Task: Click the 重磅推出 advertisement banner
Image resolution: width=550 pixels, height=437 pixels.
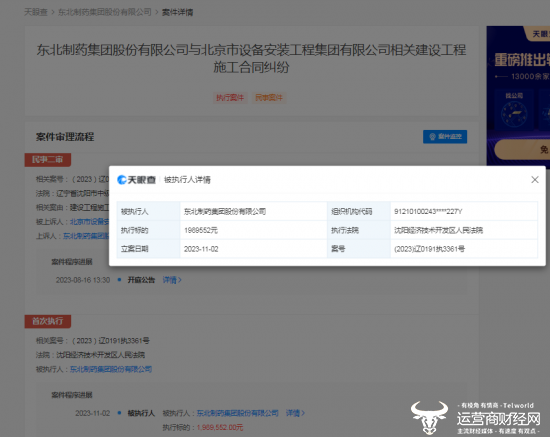Action: pos(518,95)
